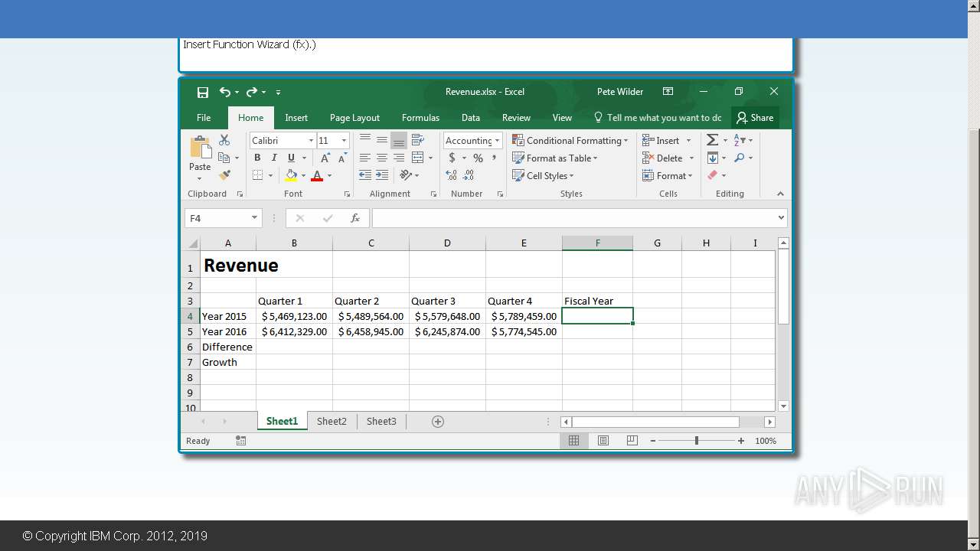Click the Share button
The height and width of the screenshot is (551, 980).
pyautogui.click(x=755, y=118)
